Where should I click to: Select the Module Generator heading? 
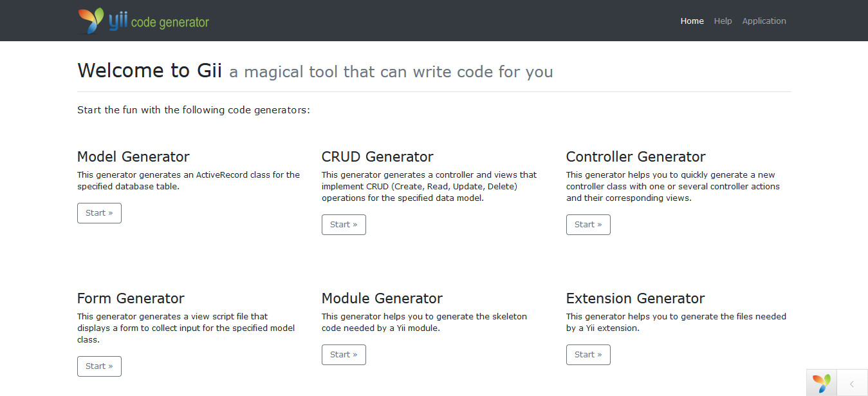click(x=382, y=298)
